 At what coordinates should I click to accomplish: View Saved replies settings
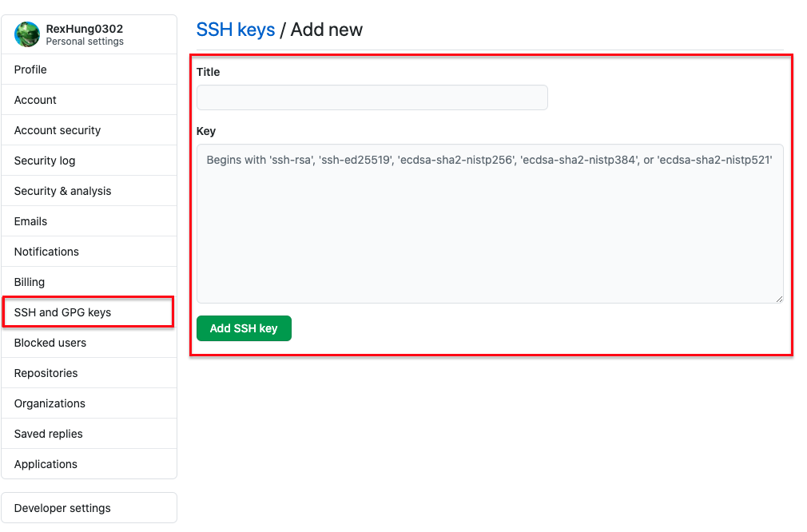[49, 434]
